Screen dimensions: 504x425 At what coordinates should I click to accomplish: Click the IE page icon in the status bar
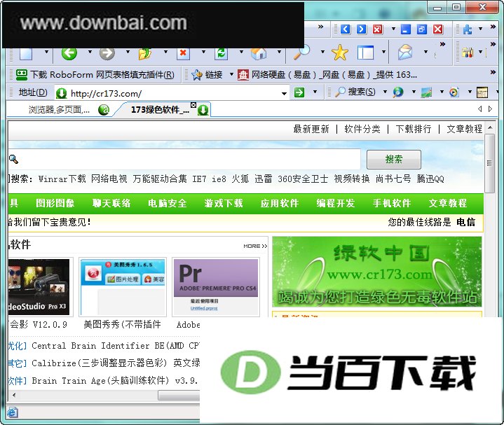click(13, 412)
